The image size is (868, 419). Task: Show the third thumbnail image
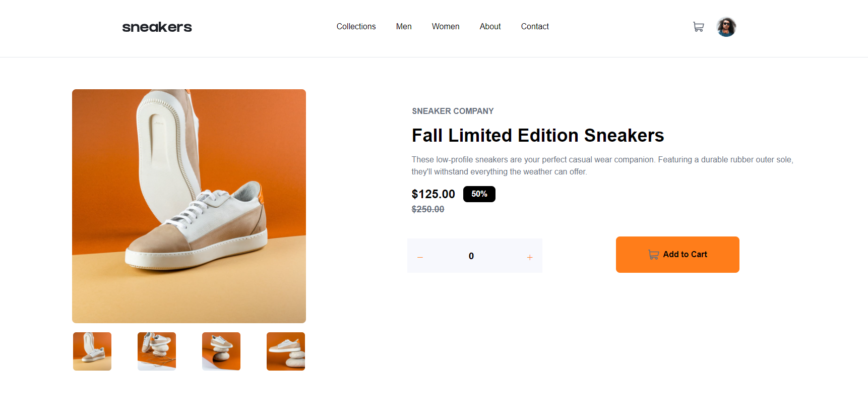[x=221, y=351]
